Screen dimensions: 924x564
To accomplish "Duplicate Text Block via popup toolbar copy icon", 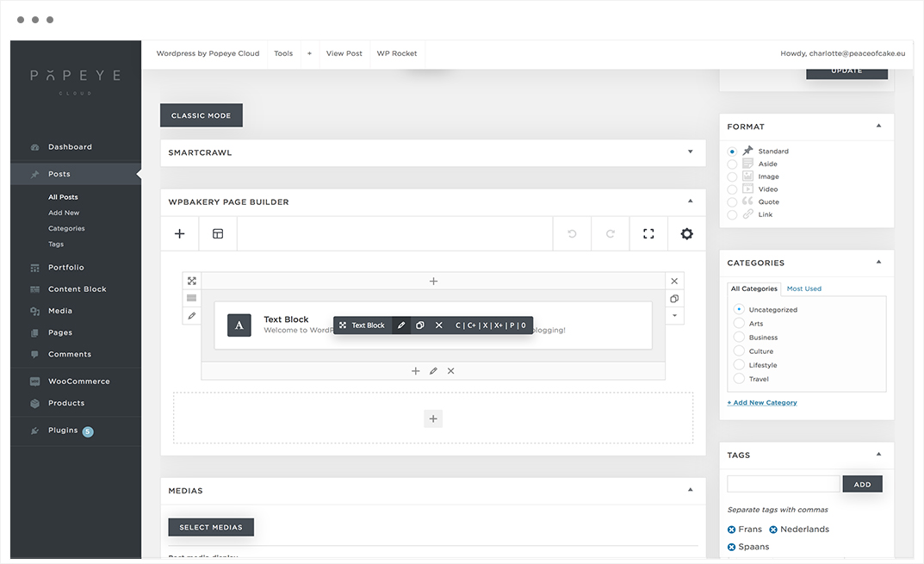I will tap(420, 325).
